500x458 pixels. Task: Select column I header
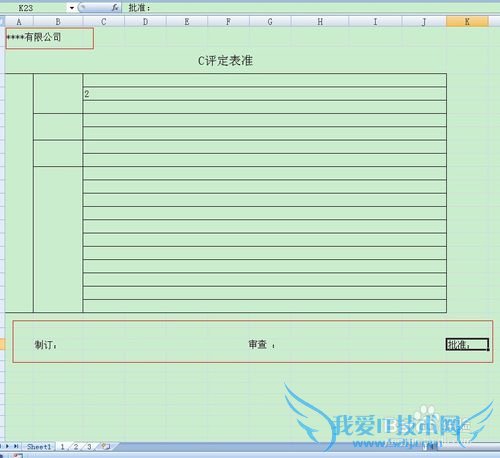pyautogui.click(x=375, y=22)
